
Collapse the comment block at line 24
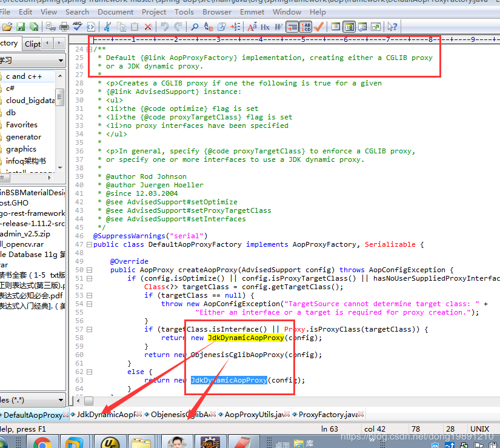89,50
